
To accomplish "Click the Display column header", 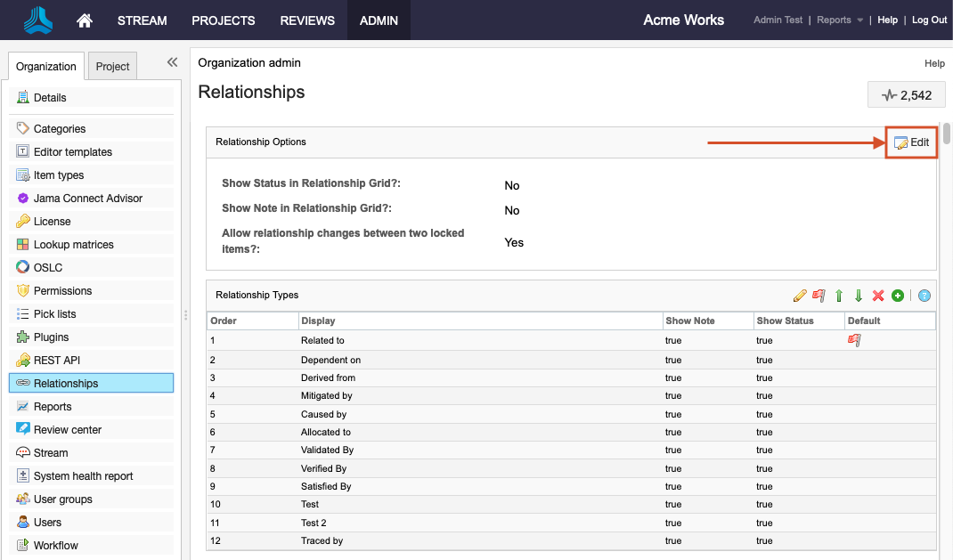I will [318, 321].
